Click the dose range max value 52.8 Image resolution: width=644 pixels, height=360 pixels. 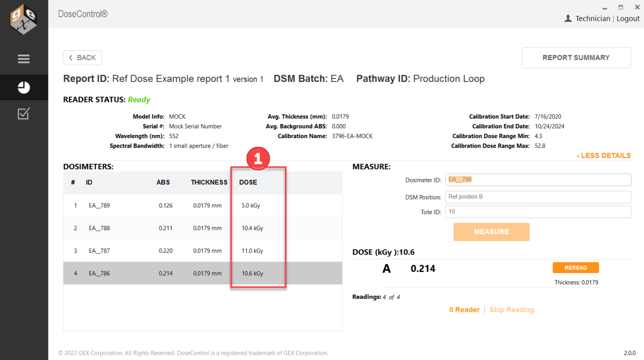(540, 146)
